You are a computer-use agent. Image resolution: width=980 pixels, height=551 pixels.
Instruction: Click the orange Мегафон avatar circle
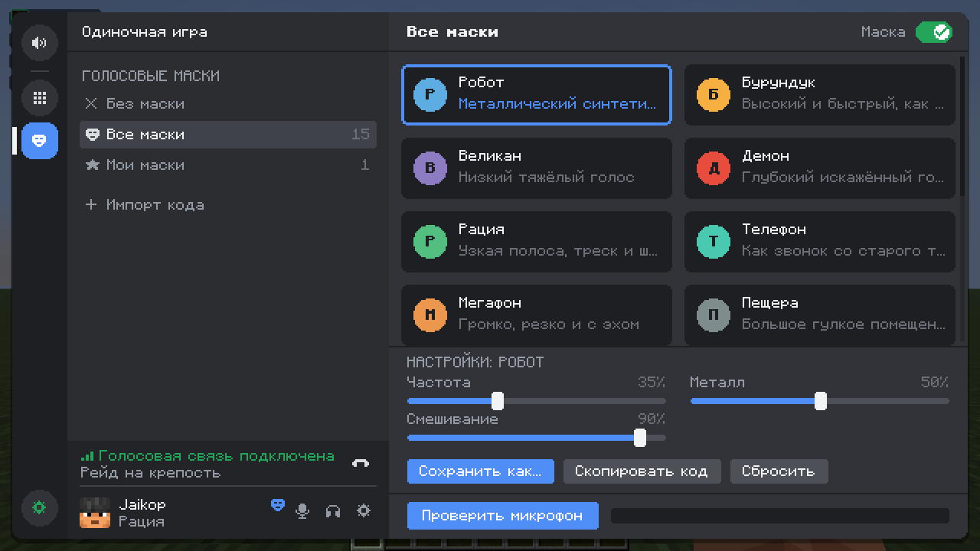tap(430, 315)
